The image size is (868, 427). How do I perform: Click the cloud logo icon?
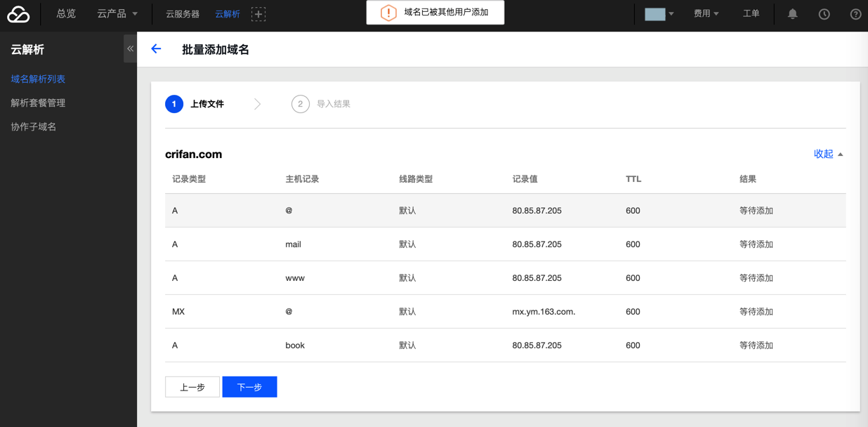[18, 14]
